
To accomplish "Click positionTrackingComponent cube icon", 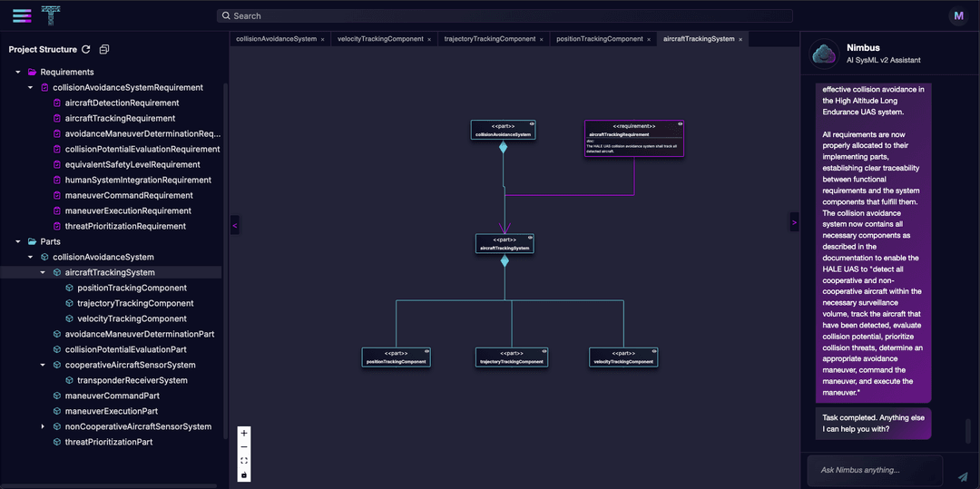I will tap(69, 288).
